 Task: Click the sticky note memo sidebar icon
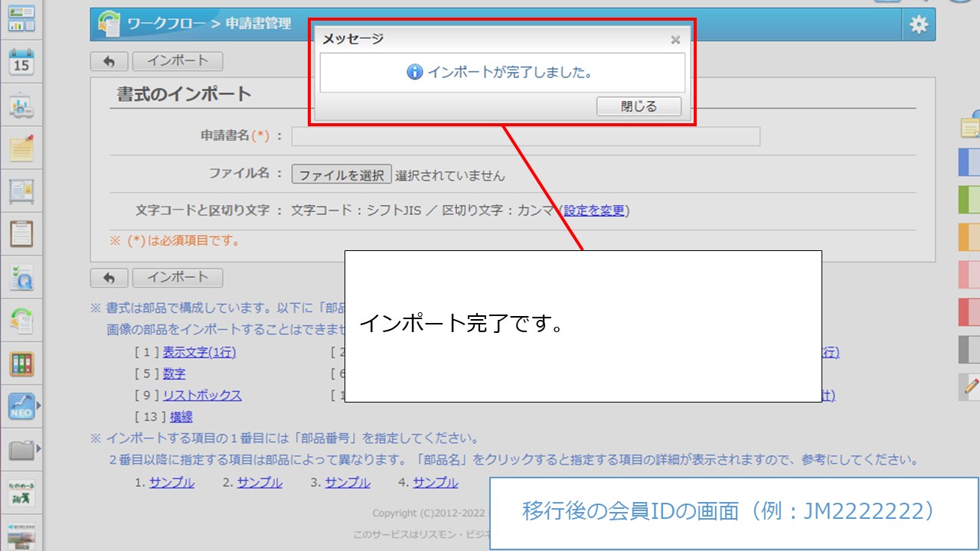click(x=21, y=148)
